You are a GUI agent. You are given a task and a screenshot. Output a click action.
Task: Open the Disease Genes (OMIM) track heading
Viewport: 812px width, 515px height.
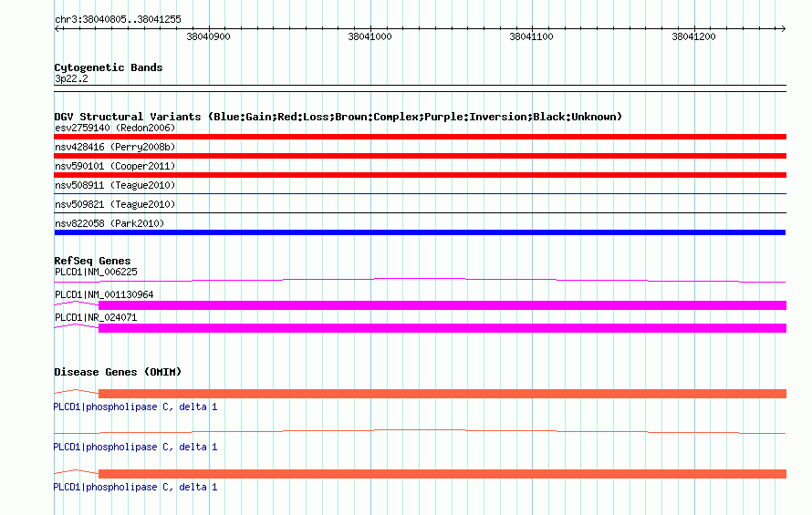point(118,372)
